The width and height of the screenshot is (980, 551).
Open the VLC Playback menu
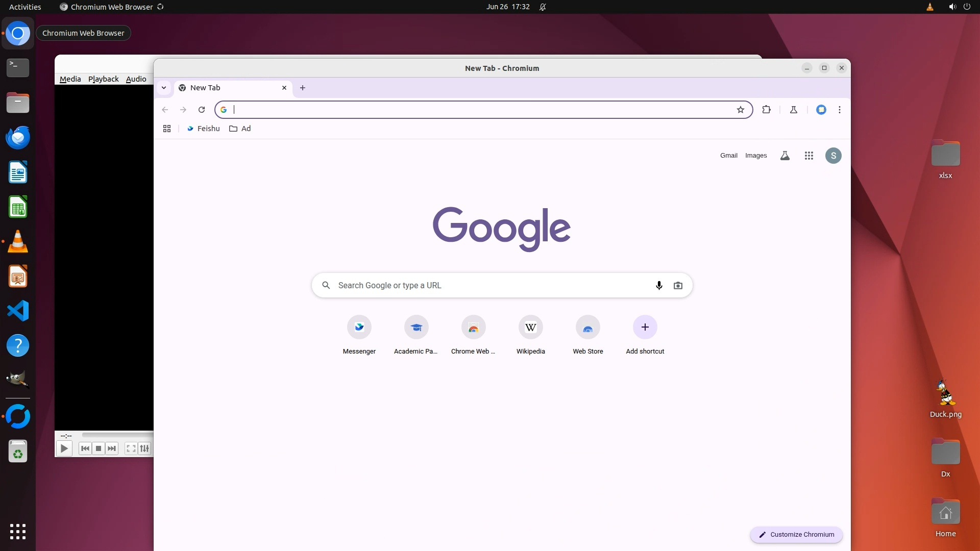103,79
